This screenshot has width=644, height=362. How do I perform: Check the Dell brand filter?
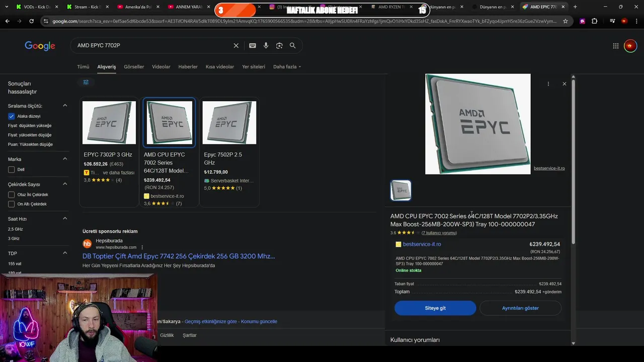(11, 169)
